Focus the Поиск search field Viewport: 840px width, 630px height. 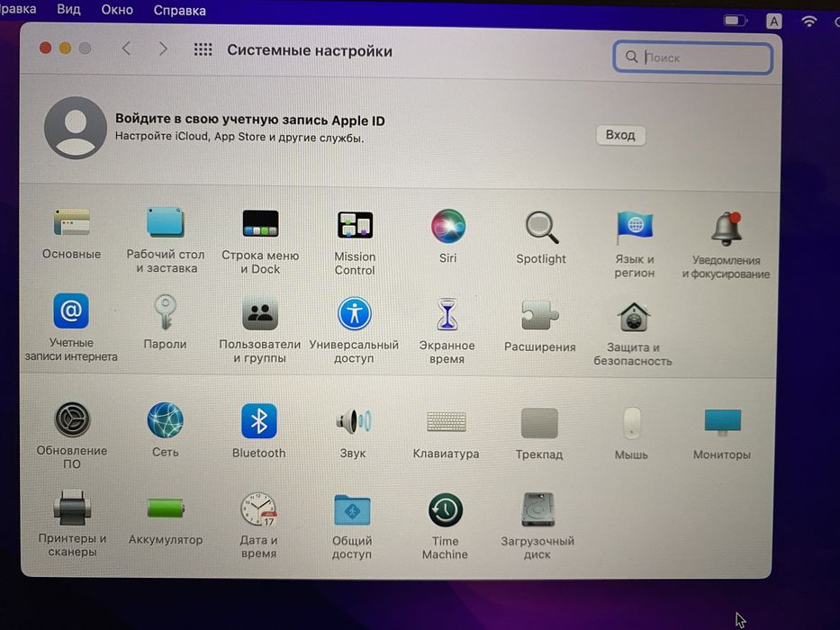(x=692, y=57)
